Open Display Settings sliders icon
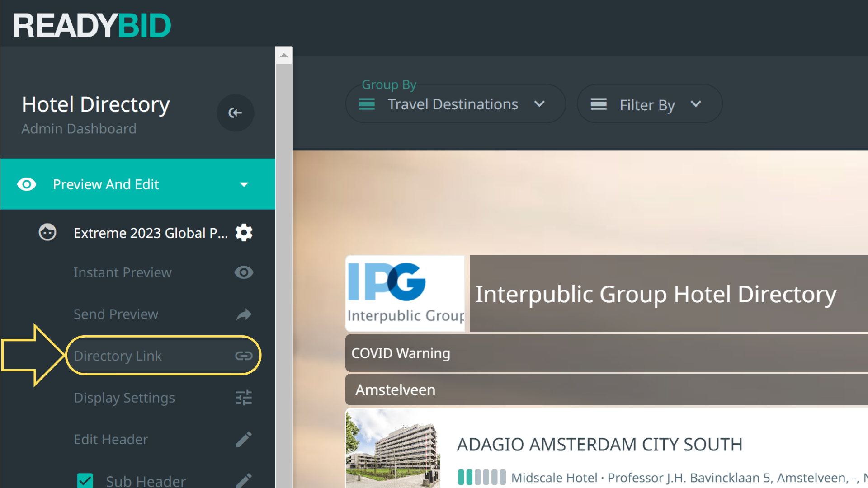Screen dimensions: 868x488 [244, 398]
